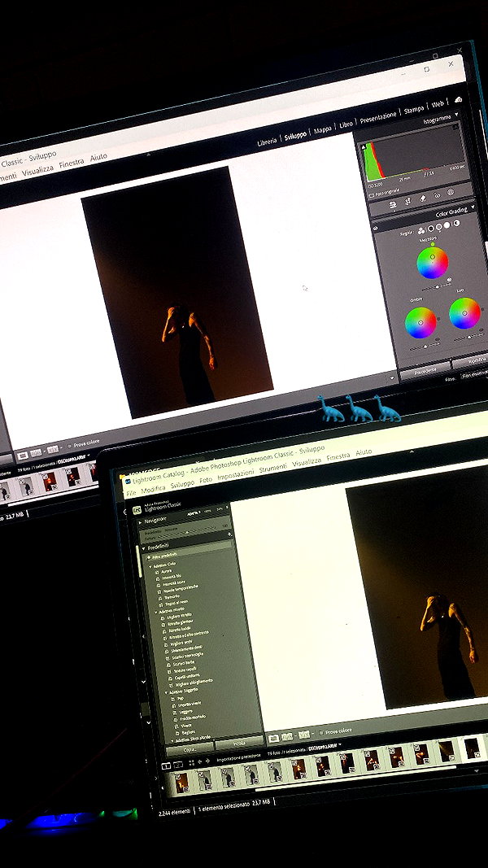Collapse the Adattivo: Soggetto preset group
Image resolution: width=488 pixels, height=868 pixels.
click(166, 692)
